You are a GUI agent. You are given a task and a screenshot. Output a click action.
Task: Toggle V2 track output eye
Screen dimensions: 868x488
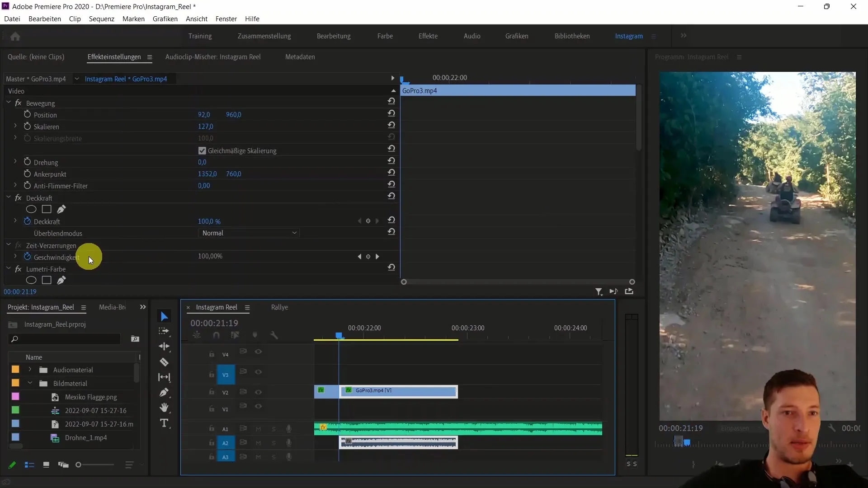coord(258,392)
